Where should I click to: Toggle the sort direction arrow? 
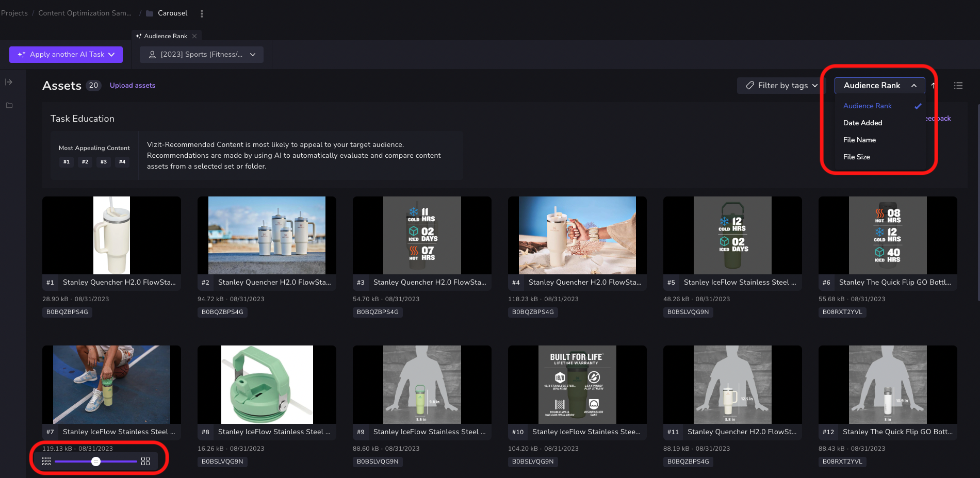coord(933,86)
